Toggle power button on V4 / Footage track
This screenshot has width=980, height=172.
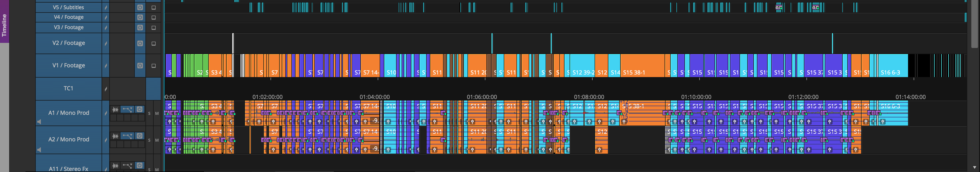(140, 17)
